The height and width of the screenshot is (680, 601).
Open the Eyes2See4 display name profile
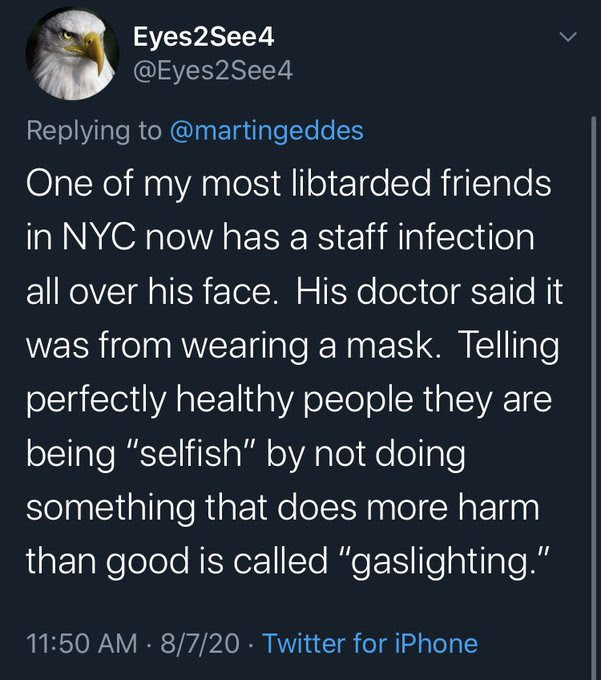tap(204, 36)
